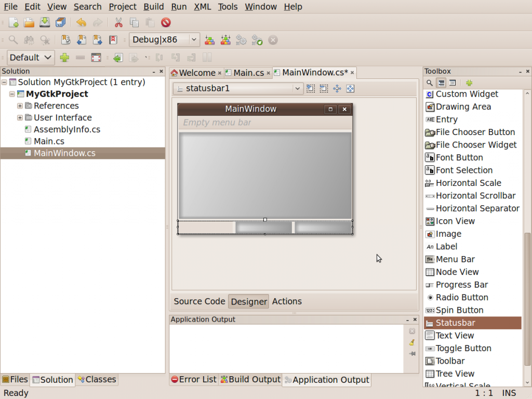The image size is (532, 399).
Task: Click the Empty menu bar placeholder
Action: point(217,123)
